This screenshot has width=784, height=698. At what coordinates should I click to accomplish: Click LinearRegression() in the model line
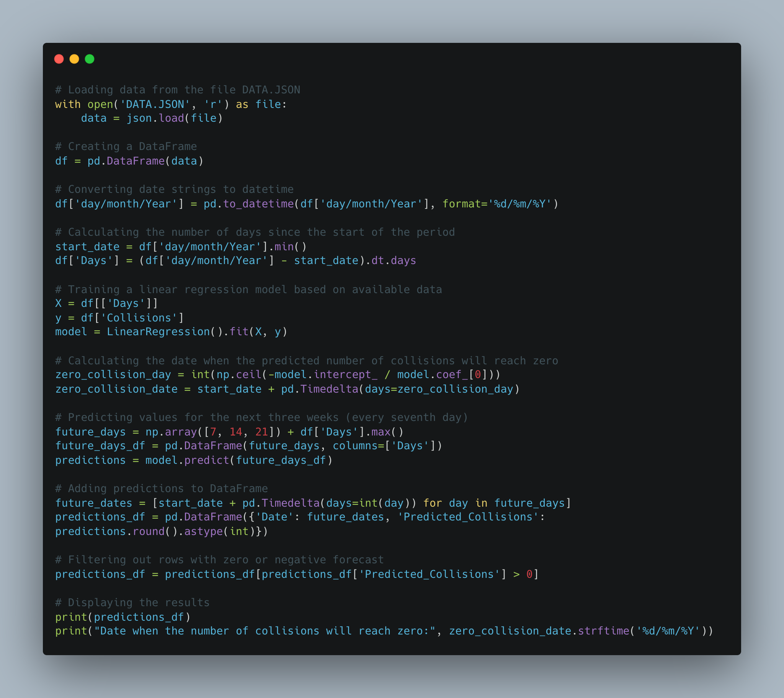coord(164,332)
